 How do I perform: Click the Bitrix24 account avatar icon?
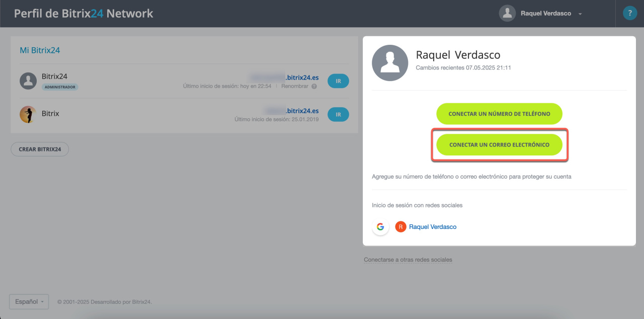point(28,81)
